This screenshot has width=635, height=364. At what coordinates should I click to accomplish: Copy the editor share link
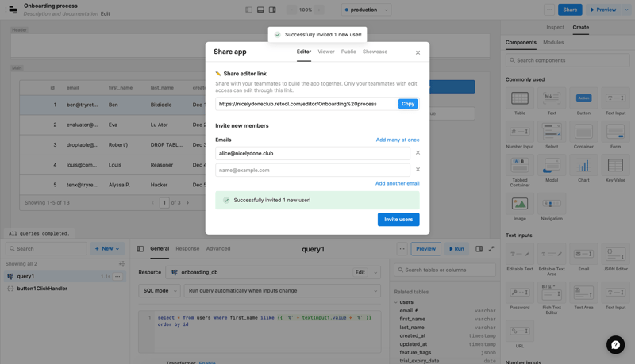click(x=408, y=104)
